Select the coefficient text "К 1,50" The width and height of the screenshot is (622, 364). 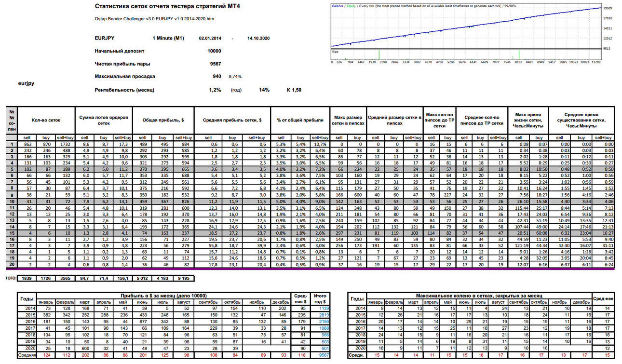[x=294, y=90]
